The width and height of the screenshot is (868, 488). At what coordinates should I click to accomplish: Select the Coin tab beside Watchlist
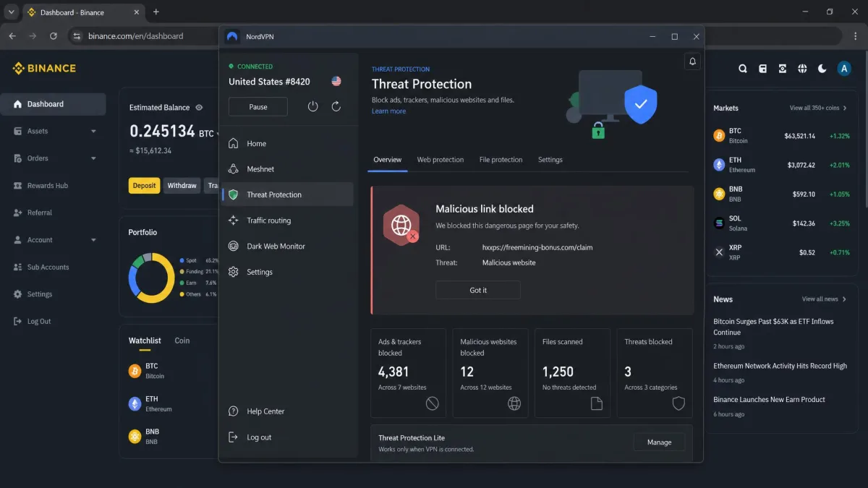pos(182,341)
